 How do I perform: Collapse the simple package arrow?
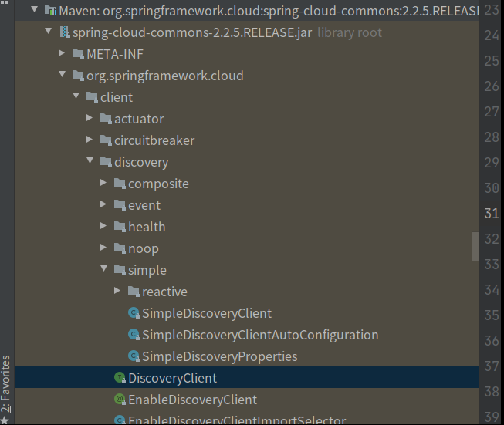click(x=104, y=268)
